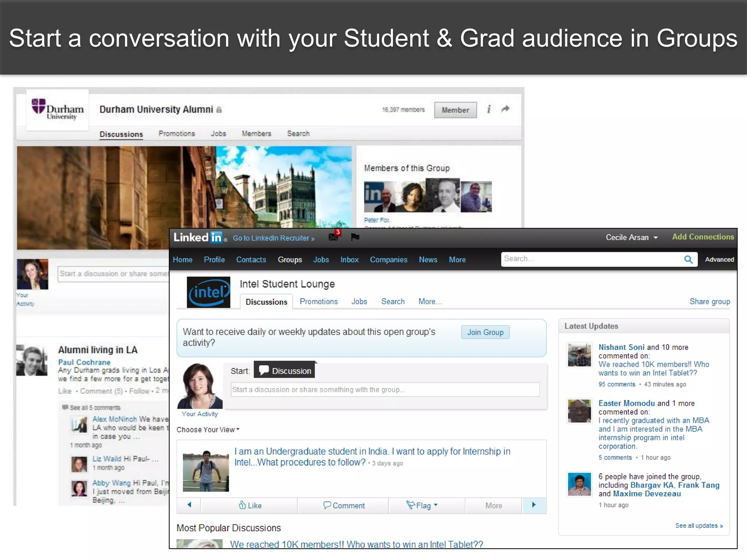
Task: Click Easter Momodu's profile picture
Action: 579,411
